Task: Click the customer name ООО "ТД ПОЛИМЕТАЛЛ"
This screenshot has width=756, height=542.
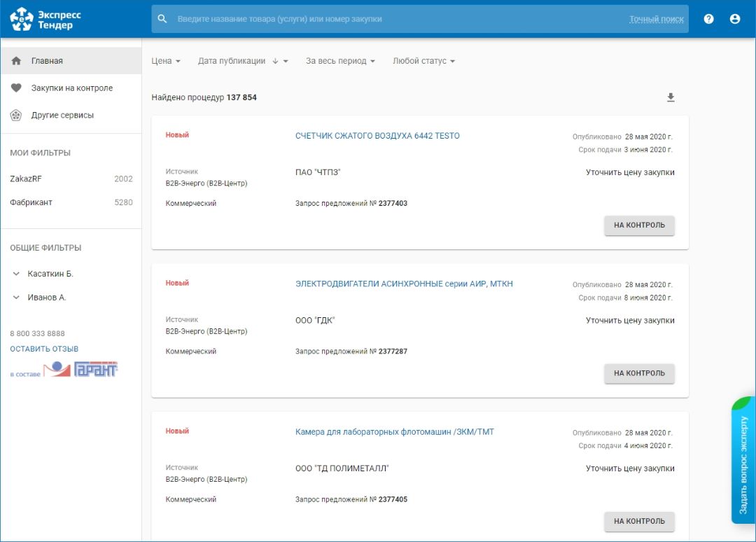Action: [x=342, y=468]
